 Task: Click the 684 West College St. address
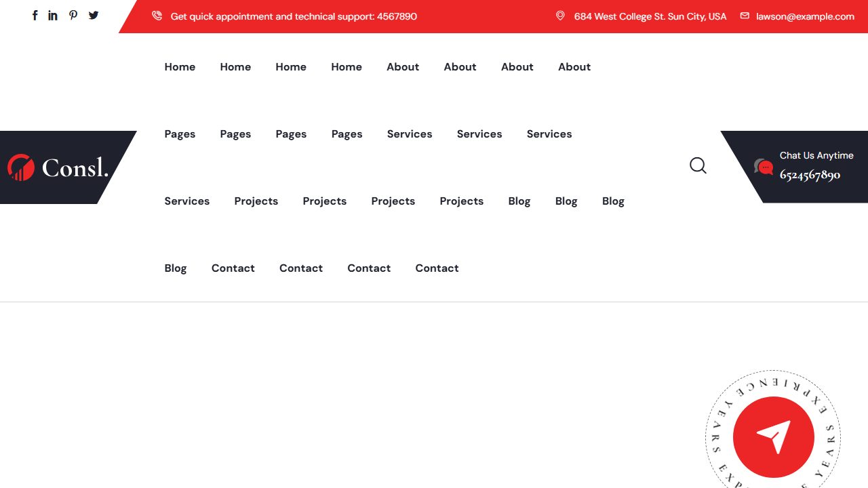click(650, 16)
